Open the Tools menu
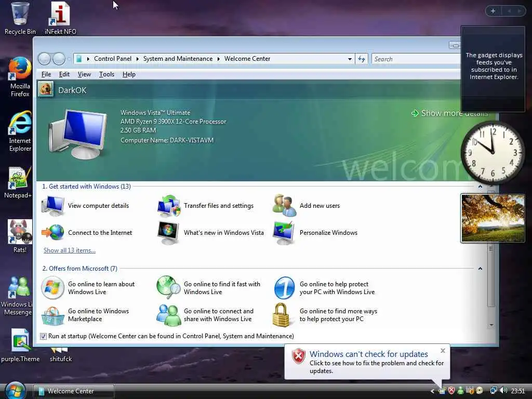532x399 pixels. (x=107, y=74)
